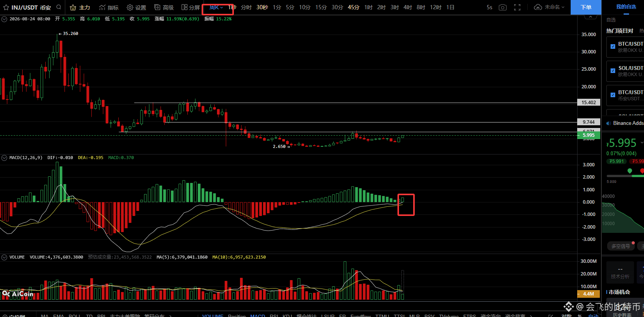Image resolution: width=644 pixels, height=317 pixels.
Task: Click the green 5.995 current price tag
Action: point(589,135)
